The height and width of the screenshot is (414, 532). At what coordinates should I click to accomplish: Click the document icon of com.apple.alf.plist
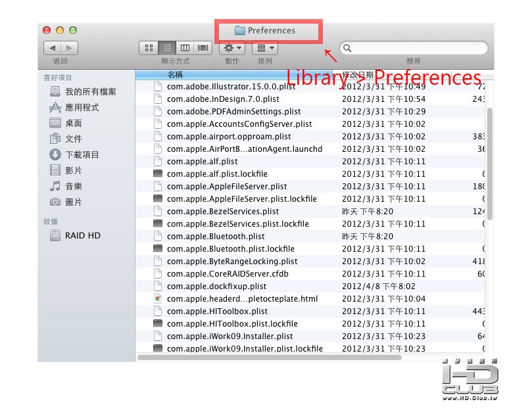(158, 162)
